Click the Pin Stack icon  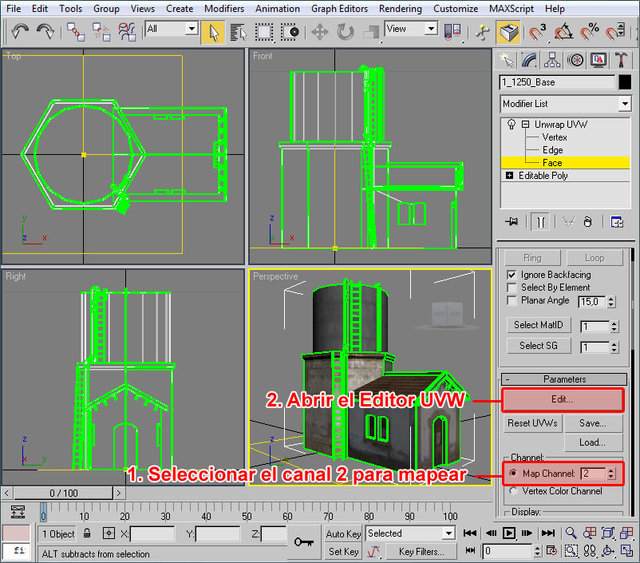pos(511,221)
